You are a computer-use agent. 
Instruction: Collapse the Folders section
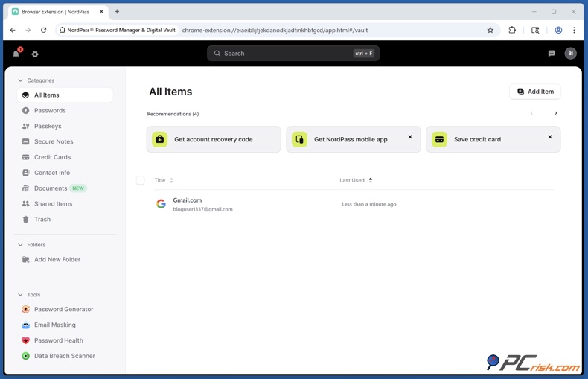pos(21,245)
